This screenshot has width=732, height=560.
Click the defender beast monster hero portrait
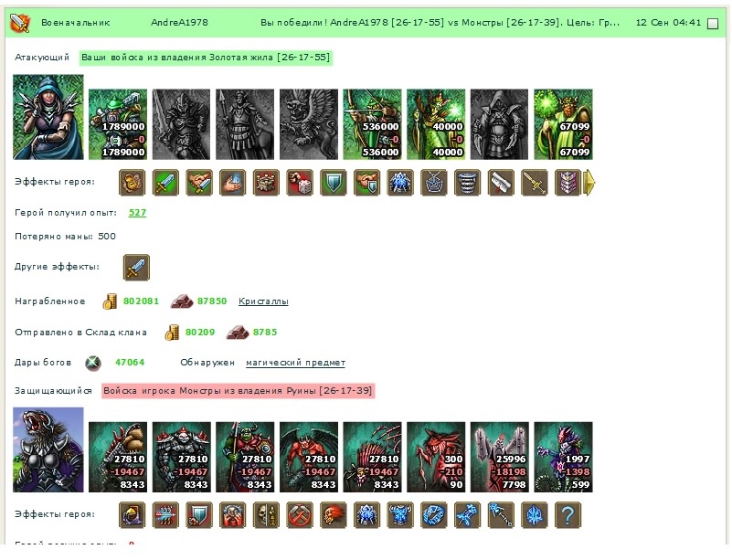pyautogui.click(x=48, y=449)
